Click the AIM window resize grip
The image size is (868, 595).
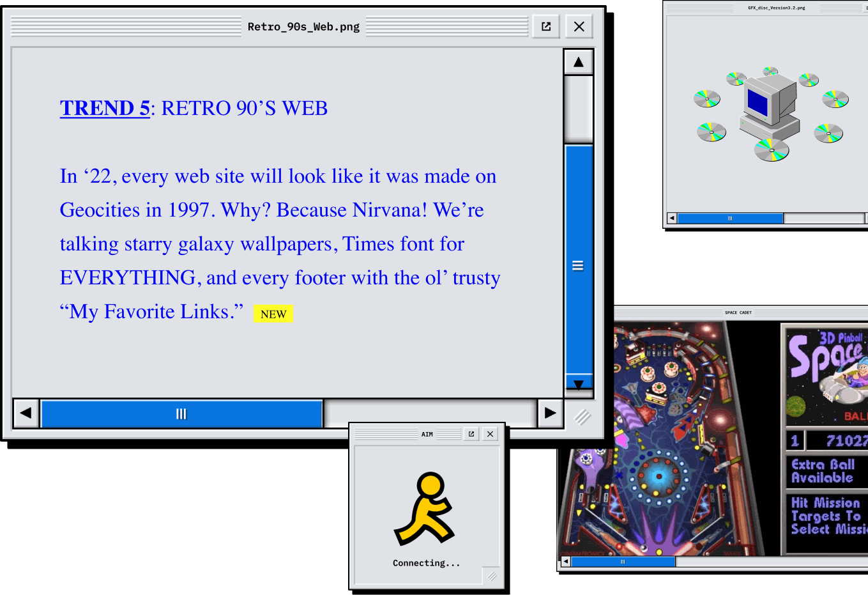(491, 576)
